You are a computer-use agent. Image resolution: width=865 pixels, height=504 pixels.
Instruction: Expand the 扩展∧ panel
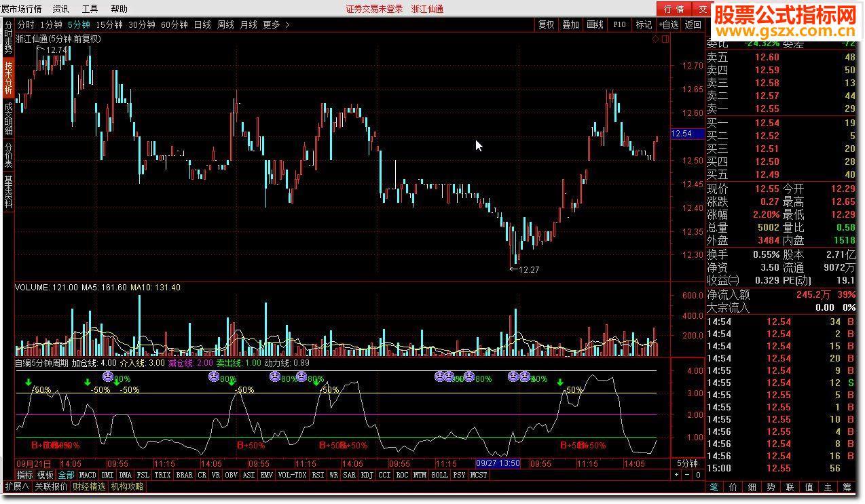(17, 486)
